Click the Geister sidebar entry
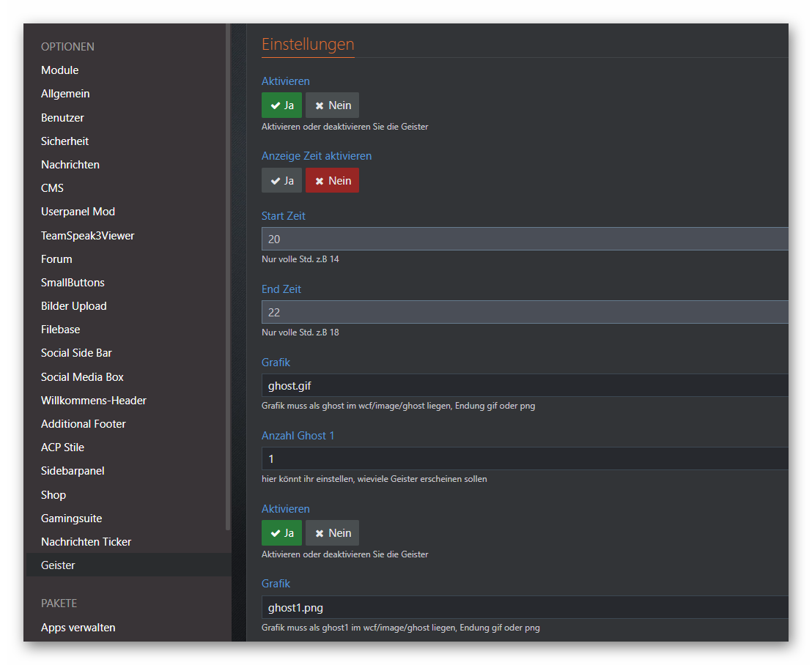The image size is (812, 665). [59, 565]
